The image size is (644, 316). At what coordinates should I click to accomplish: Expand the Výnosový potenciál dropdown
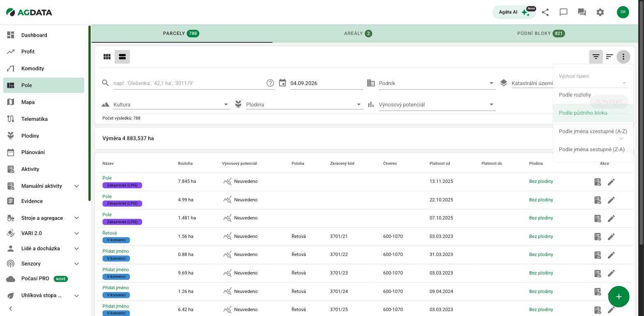click(437, 104)
